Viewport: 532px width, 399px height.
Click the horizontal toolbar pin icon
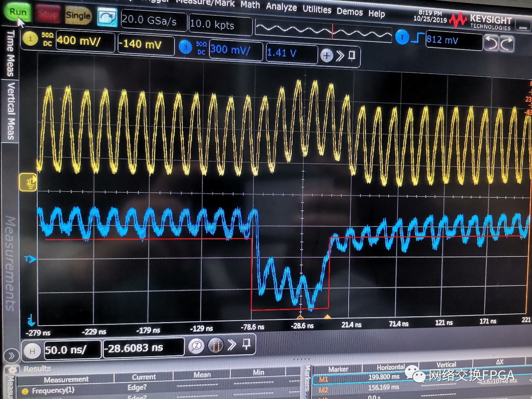[246, 343]
